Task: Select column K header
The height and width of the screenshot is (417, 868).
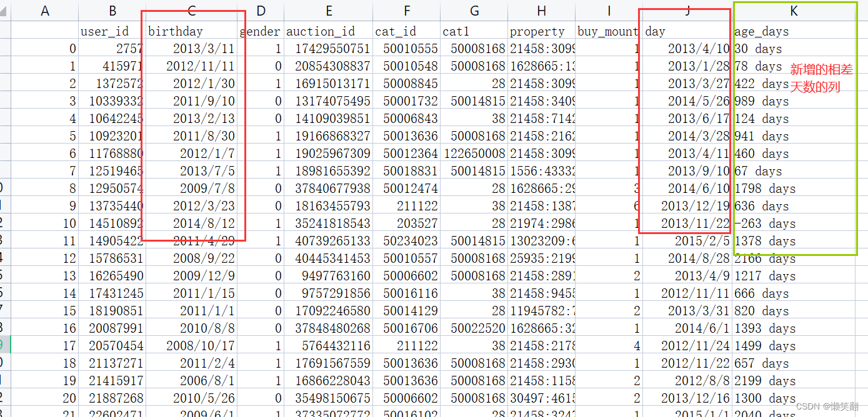Action: tap(794, 11)
